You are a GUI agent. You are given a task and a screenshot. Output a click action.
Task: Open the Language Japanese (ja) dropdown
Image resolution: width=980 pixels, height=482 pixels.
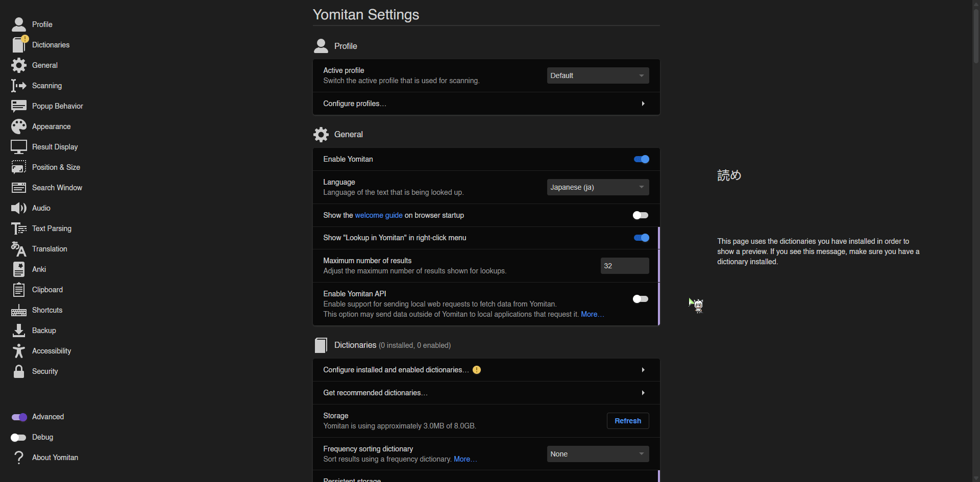click(x=598, y=187)
